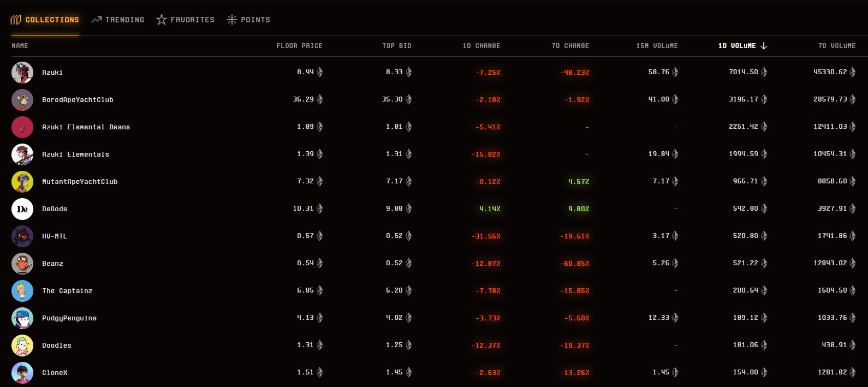The height and width of the screenshot is (387, 868).
Task: Open the Favorites tab
Action: 186,20
